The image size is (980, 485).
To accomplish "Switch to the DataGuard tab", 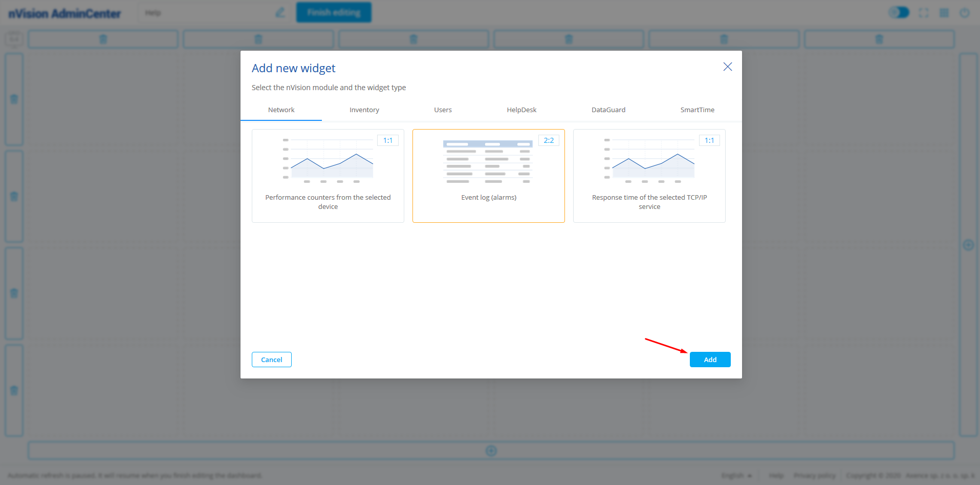I will coord(608,110).
